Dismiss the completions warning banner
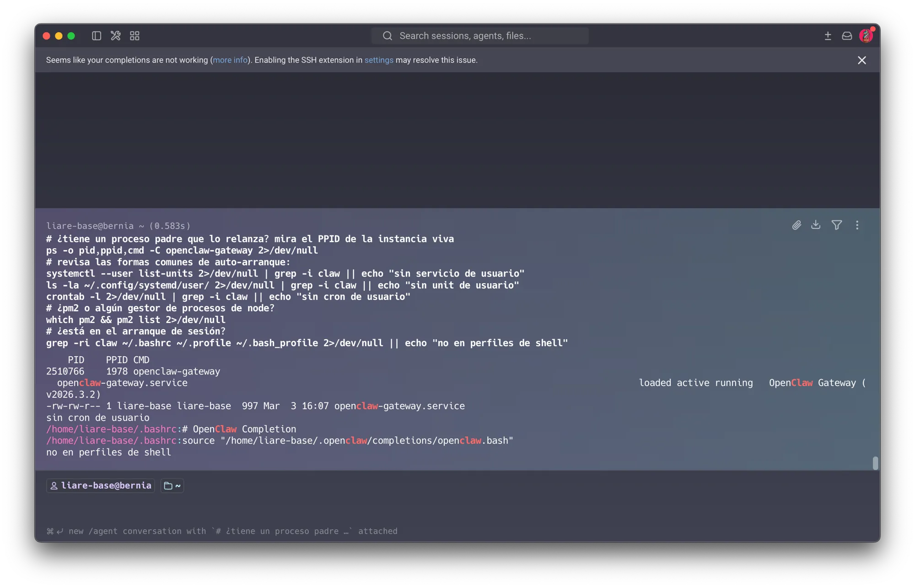915x588 pixels. [862, 60]
